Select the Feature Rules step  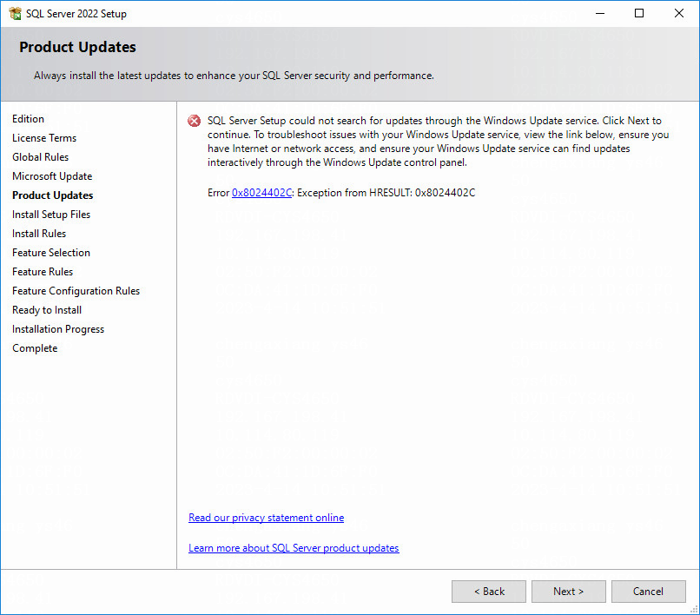[x=43, y=272]
